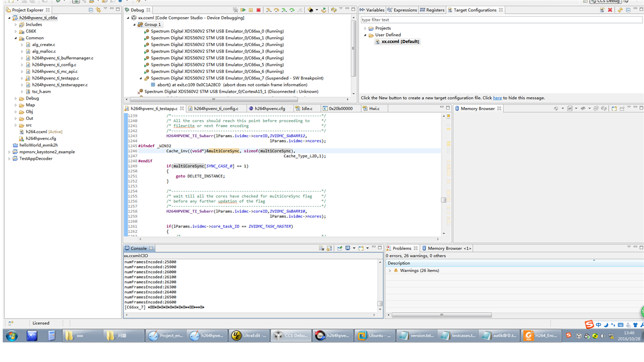The width and height of the screenshot is (644, 362).
Task: Switch to Variables tab
Action: click(x=372, y=10)
